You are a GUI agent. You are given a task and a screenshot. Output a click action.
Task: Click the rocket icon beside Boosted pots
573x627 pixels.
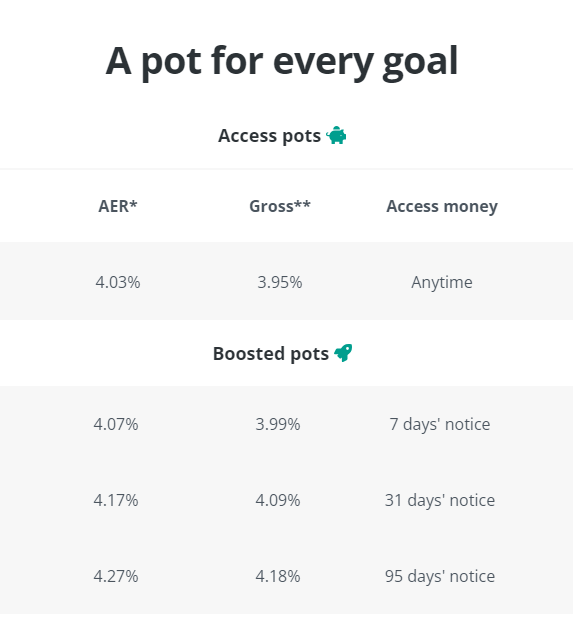tap(343, 353)
